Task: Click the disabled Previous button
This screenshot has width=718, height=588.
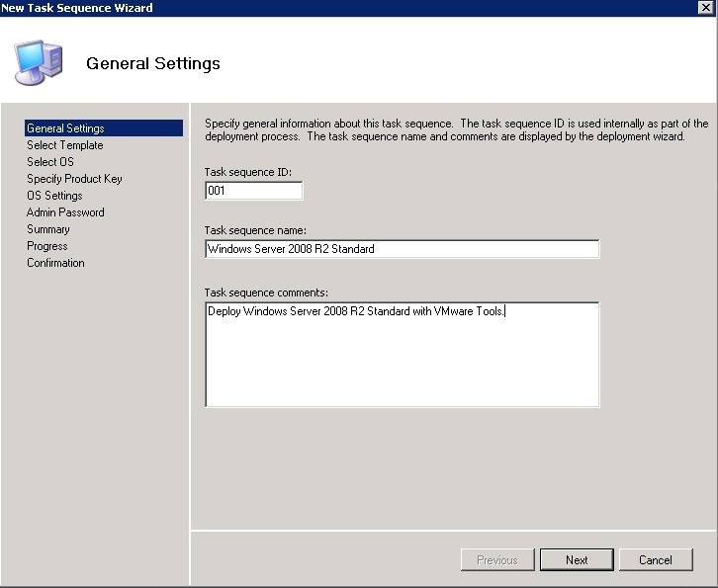Action: point(497,559)
